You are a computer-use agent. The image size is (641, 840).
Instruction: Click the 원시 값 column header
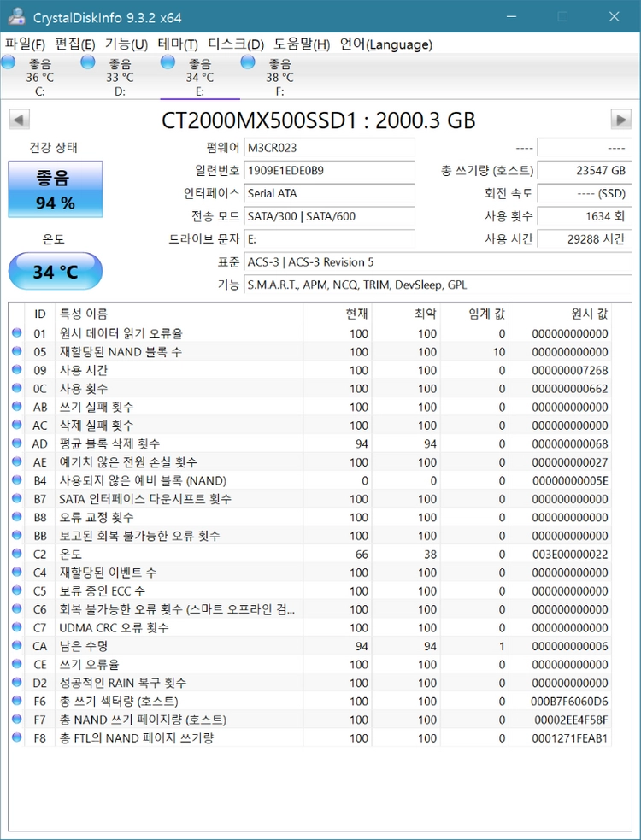pos(560,314)
